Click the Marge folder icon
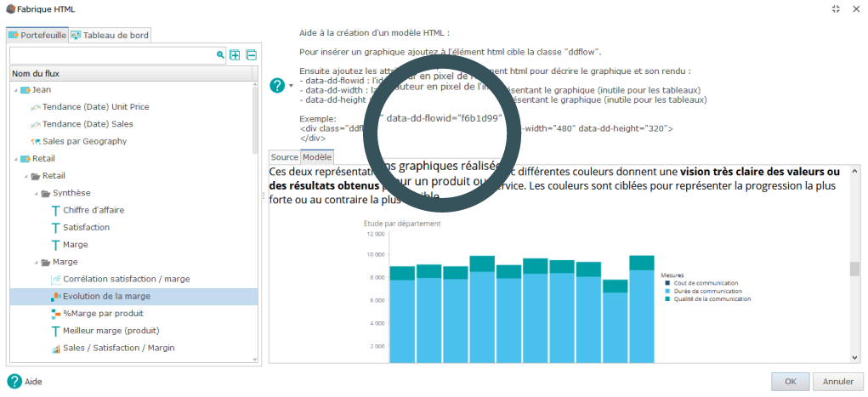Viewport: 868px width, 397px height. pos(46,262)
